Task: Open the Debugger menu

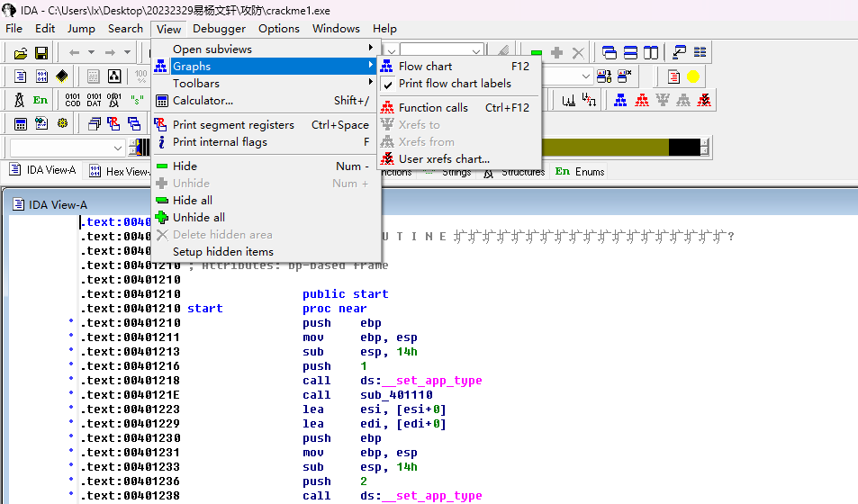Action: (x=219, y=28)
